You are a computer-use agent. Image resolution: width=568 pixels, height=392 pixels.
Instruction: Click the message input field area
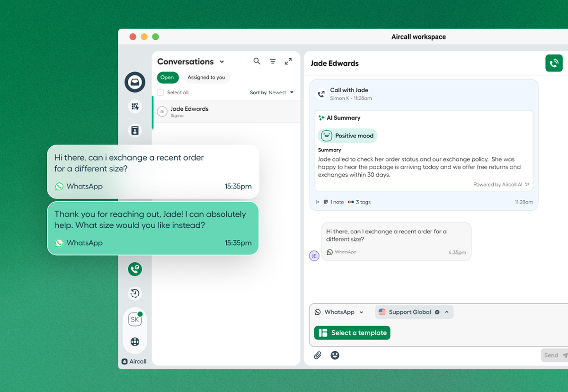[438, 325]
